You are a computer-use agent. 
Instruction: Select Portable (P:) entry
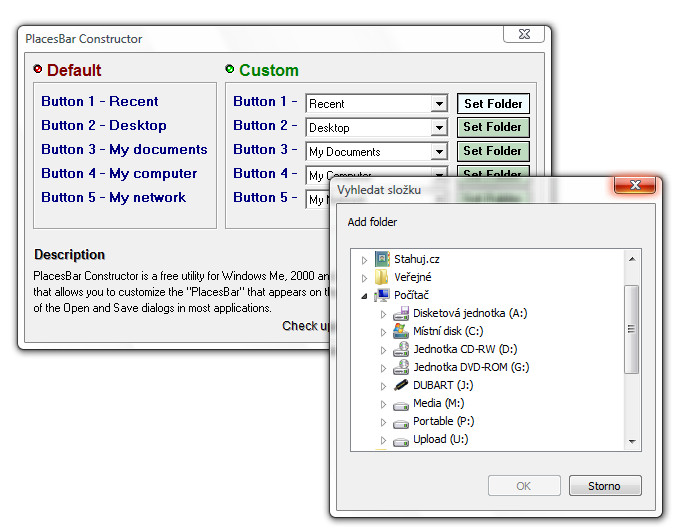pos(443,421)
